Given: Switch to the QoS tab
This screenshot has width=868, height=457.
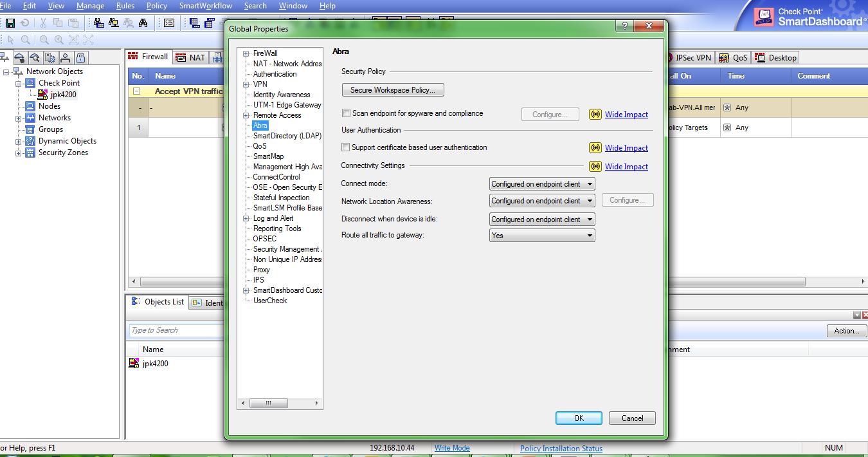Looking at the screenshot, I should (x=734, y=57).
